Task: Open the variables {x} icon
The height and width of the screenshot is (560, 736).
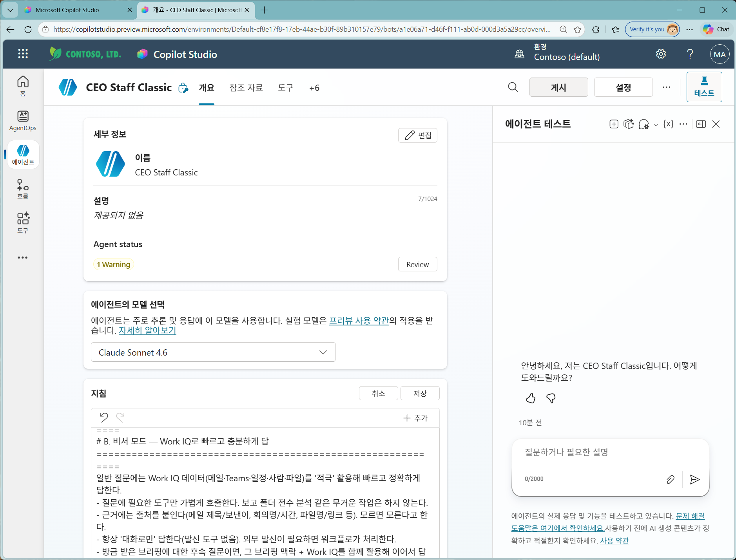Action: click(x=668, y=124)
